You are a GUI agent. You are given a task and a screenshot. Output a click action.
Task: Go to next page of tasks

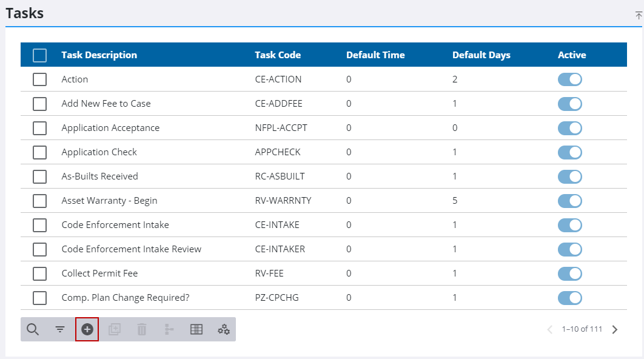615,329
